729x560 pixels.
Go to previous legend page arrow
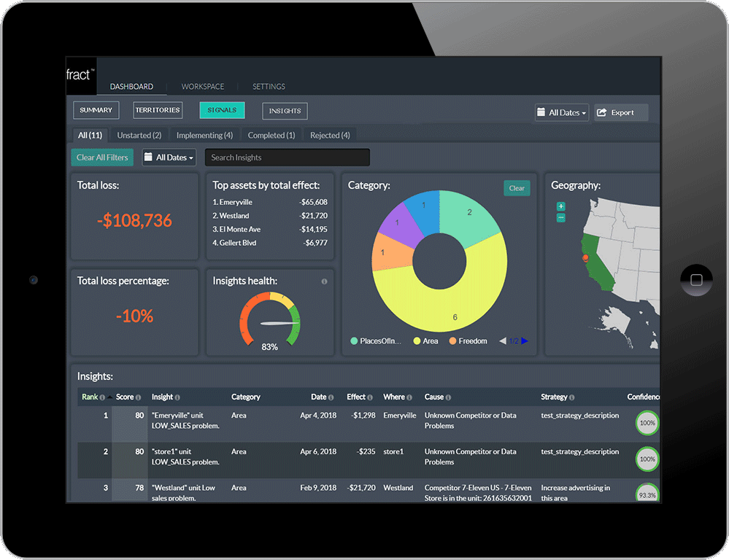tap(503, 341)
